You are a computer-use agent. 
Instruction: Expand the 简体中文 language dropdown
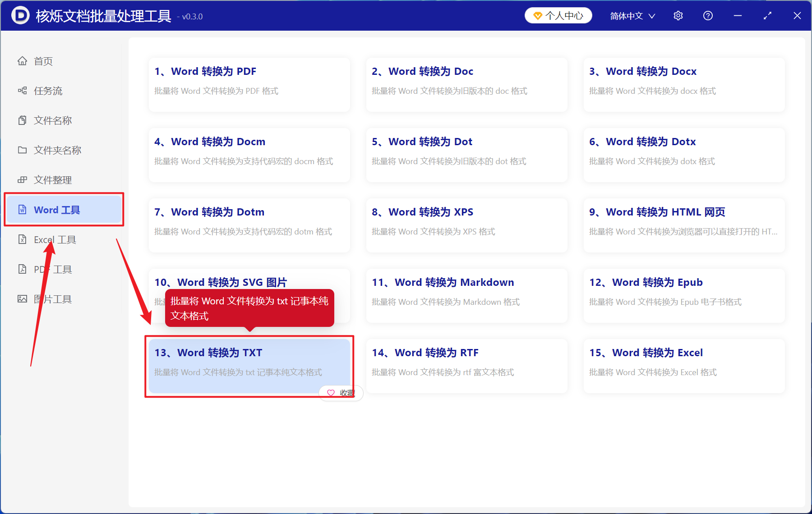coord(632,16)
